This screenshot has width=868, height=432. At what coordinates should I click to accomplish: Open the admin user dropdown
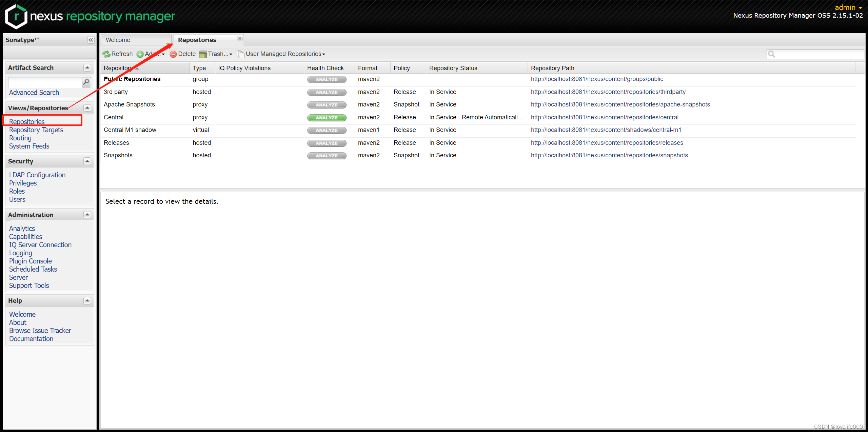point(848,7)
